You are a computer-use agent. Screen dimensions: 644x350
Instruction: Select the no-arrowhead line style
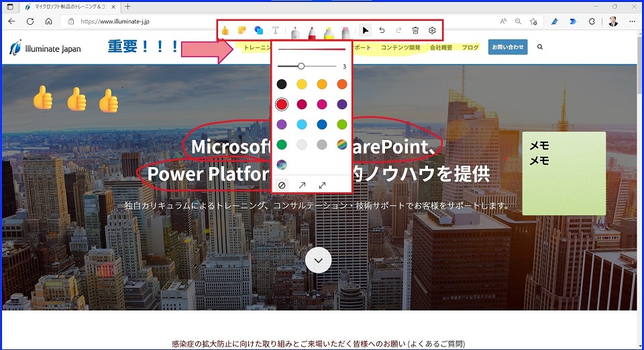282,186
